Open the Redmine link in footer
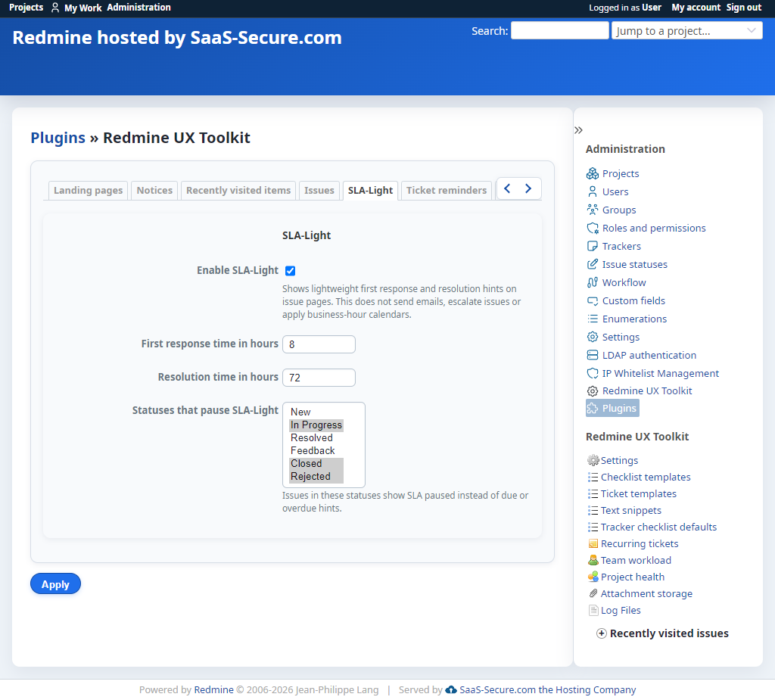Image resolution: width=775 pixels, height=700 pixels. coord(213,689)
